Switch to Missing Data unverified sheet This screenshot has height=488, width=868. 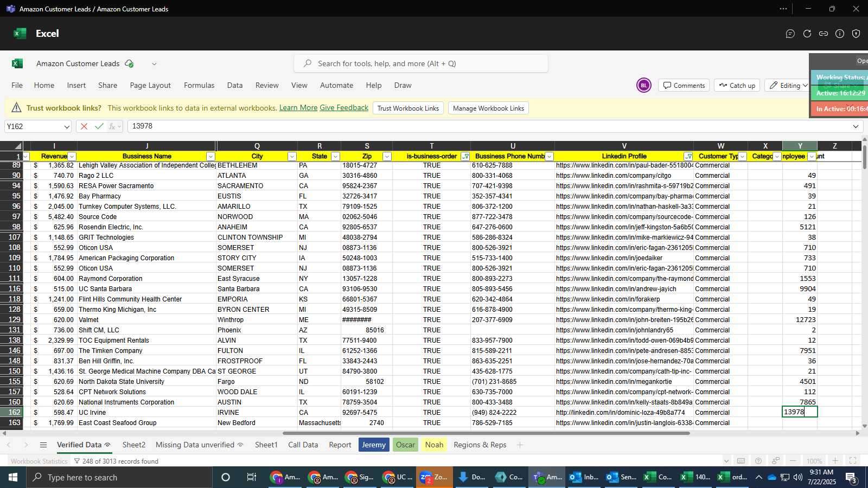pyautogui.click(x=199, y=445)
